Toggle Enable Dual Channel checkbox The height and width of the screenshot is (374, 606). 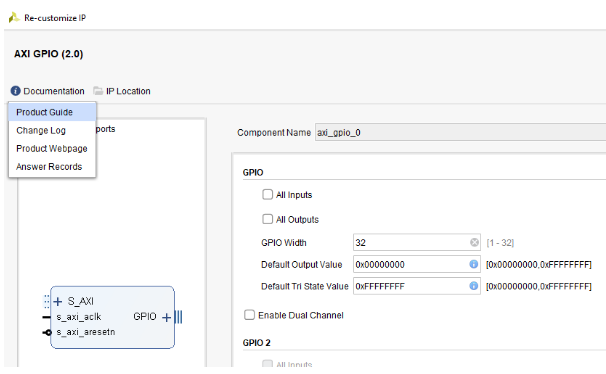249,315
